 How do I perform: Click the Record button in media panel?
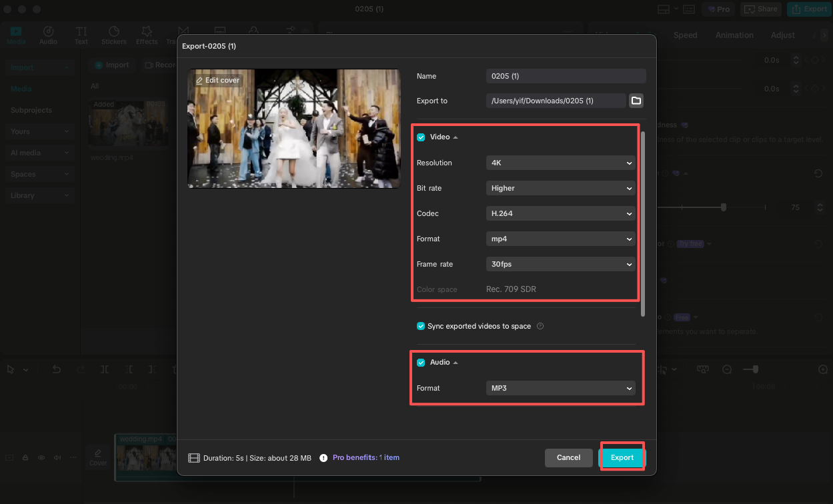[160, 65]
